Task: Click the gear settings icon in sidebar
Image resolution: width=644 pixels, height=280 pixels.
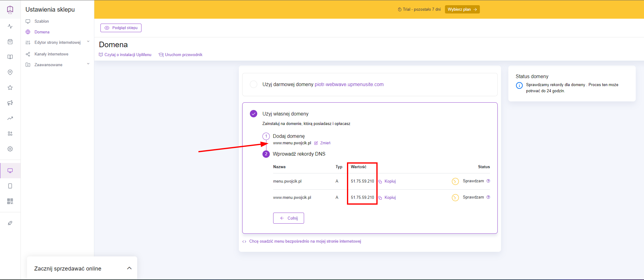Action: click(10, 149)
